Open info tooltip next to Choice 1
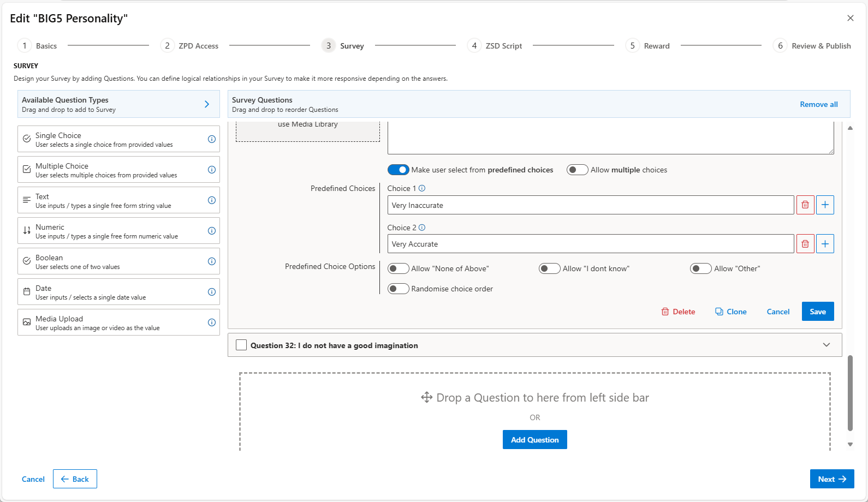The width and height of the screenshot is (868, 502). pos(422,188)
